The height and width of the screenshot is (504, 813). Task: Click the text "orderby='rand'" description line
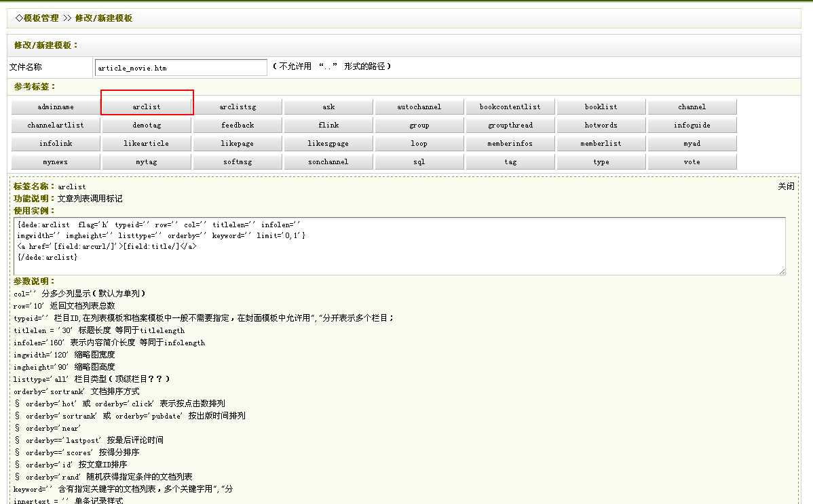pos(109,476)
